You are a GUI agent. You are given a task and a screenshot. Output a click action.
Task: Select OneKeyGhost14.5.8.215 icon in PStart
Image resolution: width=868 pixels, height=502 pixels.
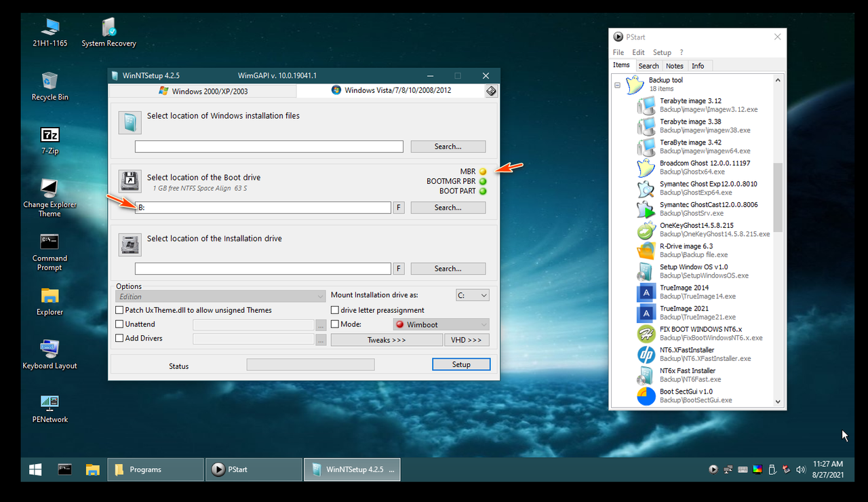pyautogui.click(x=646, y=230)
